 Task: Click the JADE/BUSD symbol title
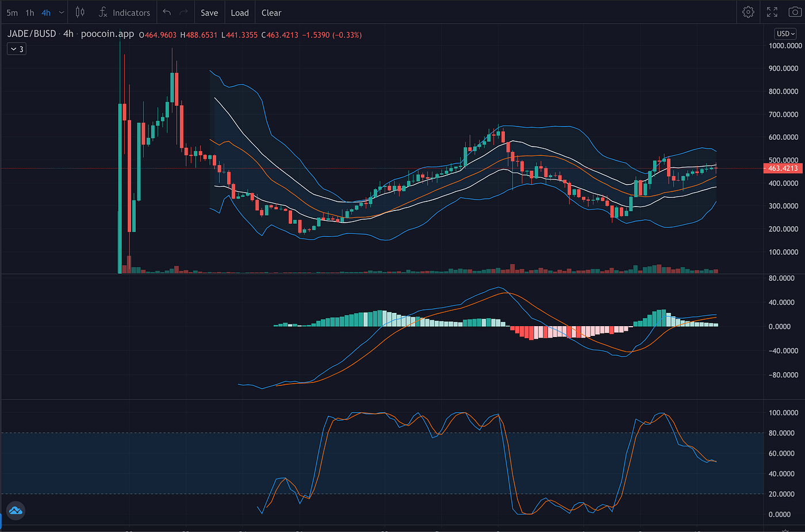(32, 34)
